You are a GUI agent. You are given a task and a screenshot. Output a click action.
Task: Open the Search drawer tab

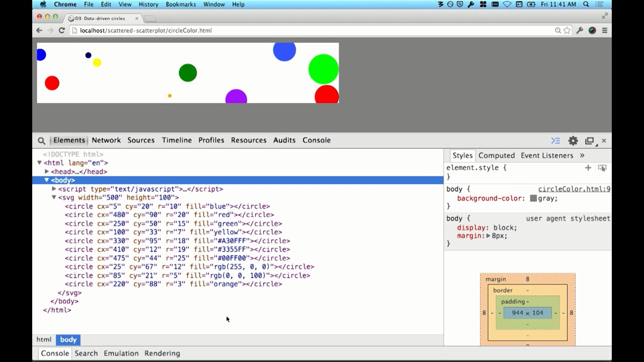pos(86,353)
